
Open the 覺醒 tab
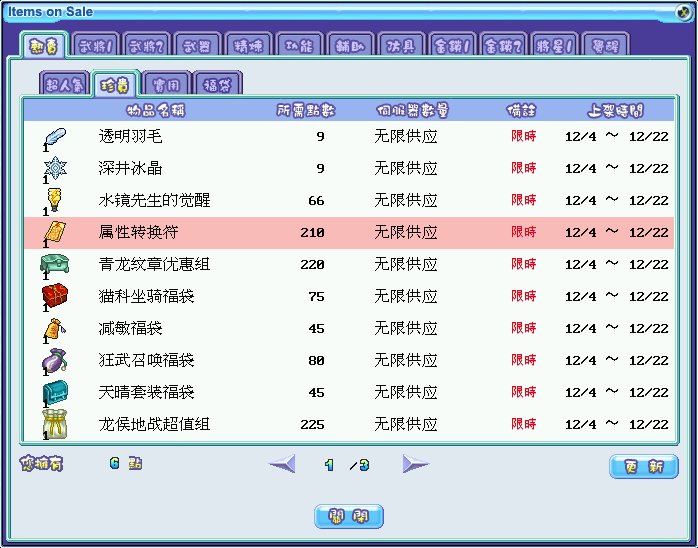point(605,46)
